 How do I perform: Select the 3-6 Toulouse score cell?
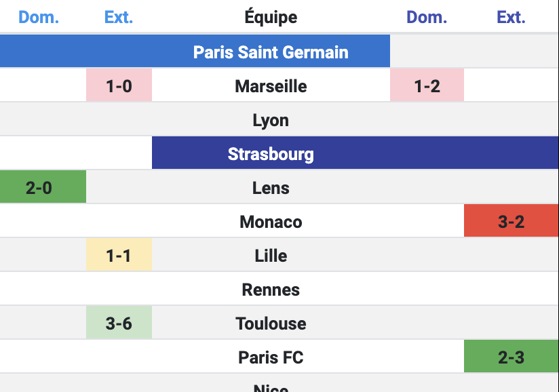click(x=119, y=324)
